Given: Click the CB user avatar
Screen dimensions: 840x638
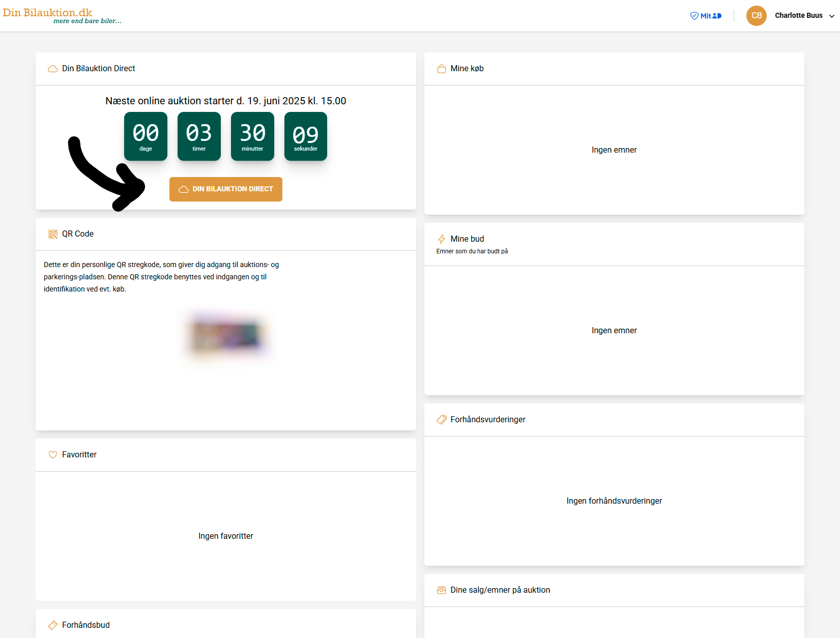Looking at the screenshot, I should [756, 16].
